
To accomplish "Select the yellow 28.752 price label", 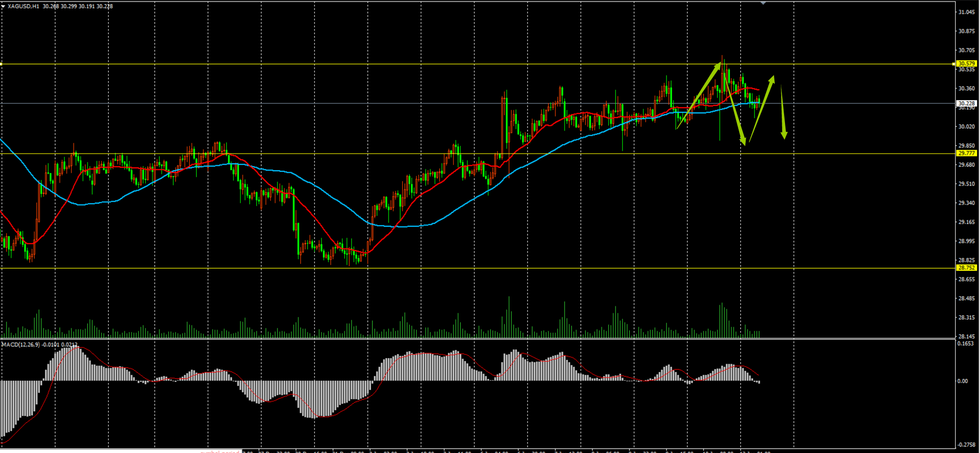I will [967, 268].
